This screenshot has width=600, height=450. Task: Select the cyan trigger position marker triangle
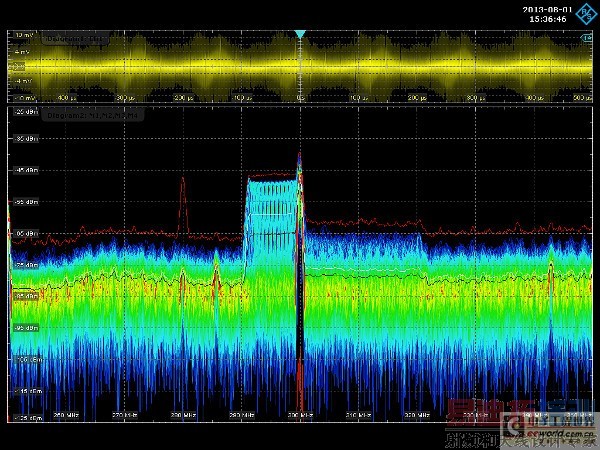(300, 34)
